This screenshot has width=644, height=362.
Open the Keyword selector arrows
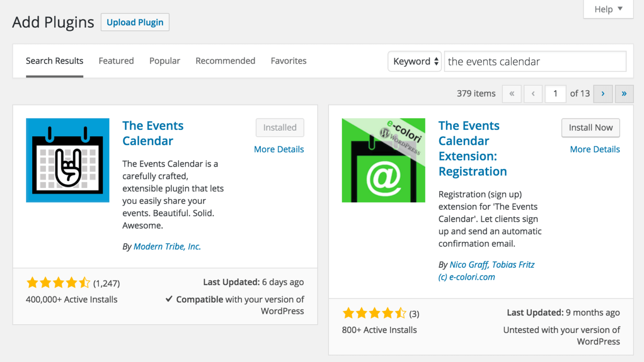point(435,61)
